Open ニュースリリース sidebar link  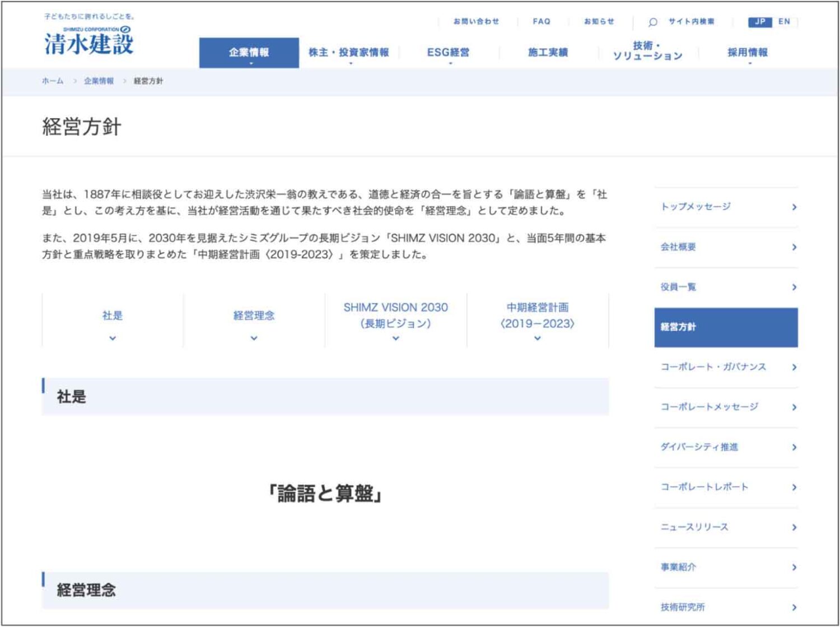point(726,527)
